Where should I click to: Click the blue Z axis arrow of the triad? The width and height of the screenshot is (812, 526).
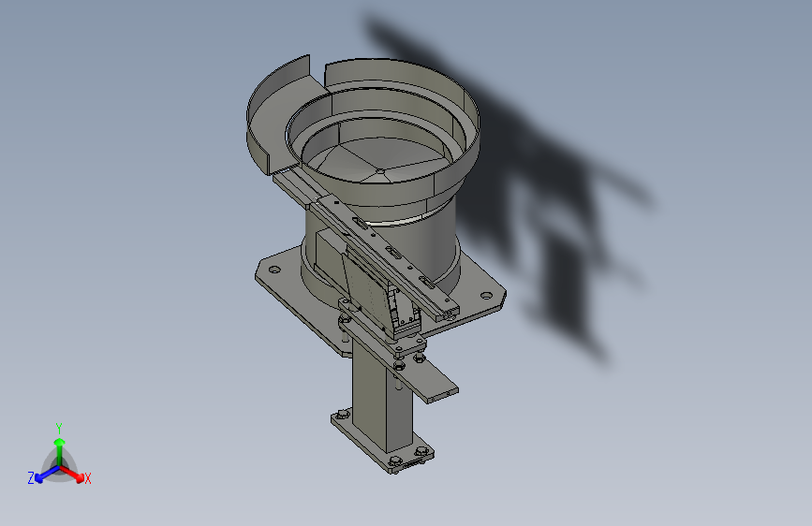pyautogui.click(x=47, y=475)
